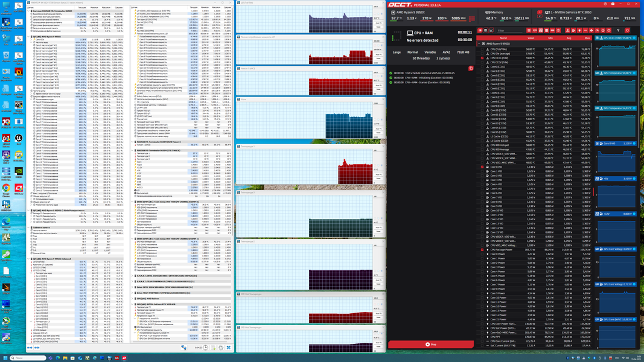Check the CPU (Tctl/Tdie) graph checkbox

pos(482,49)
